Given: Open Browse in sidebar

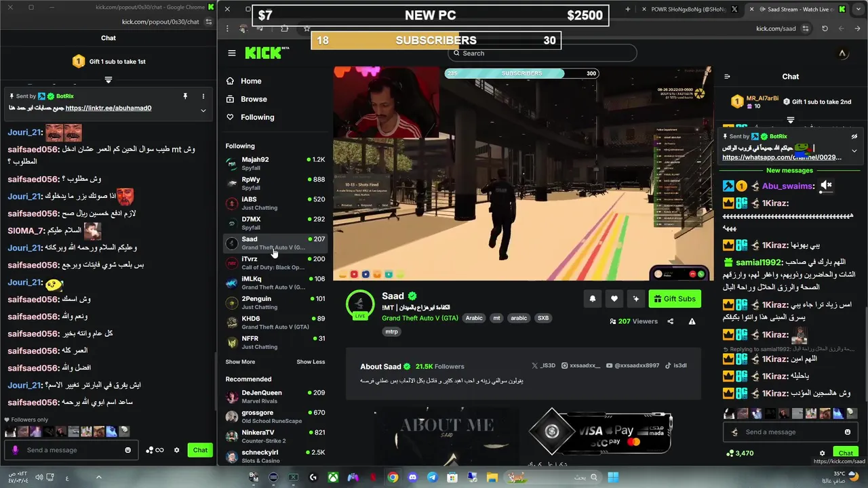Looking at the screenshot, I should [x=254, y=99].
